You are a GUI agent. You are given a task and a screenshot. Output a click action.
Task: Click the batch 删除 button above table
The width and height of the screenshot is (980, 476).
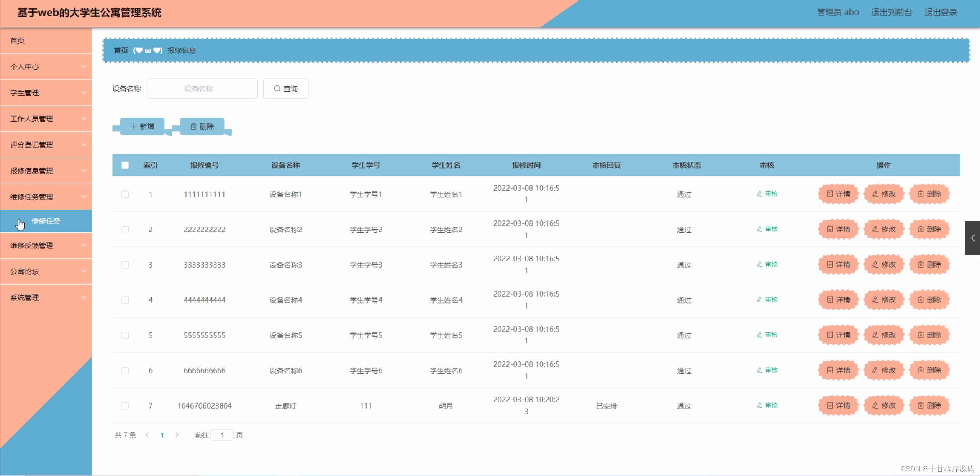coord(202,126)
